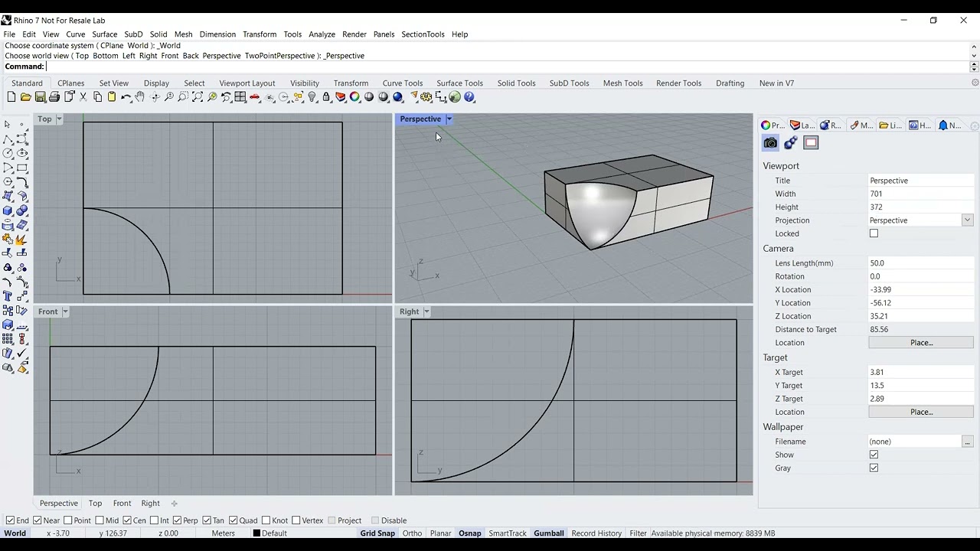The width and height of the screenshot is (980, 551).
Task: Open the SectionTools menu
Action: tap(423, 34)
